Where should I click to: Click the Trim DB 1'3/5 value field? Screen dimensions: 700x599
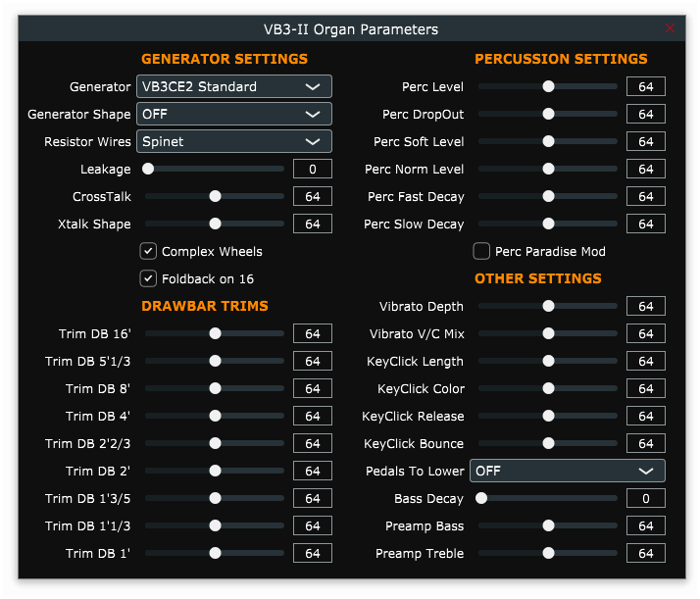(313, 499)
